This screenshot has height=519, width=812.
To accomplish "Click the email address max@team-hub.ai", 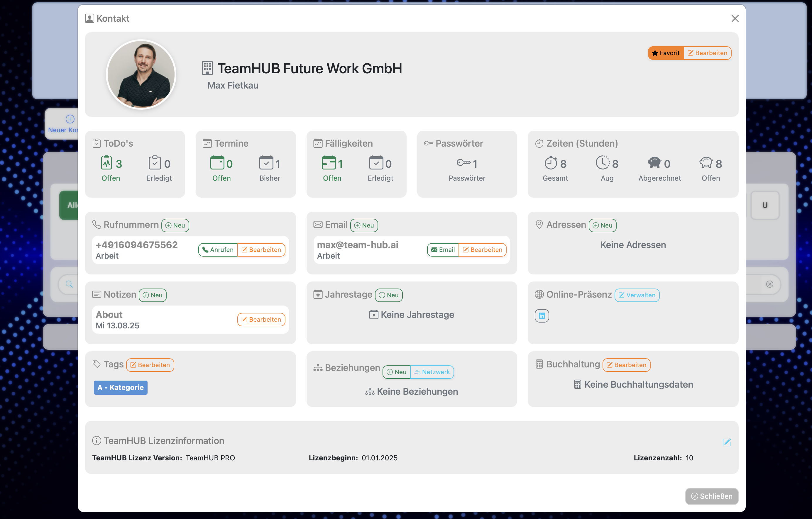I will [357, 245].
